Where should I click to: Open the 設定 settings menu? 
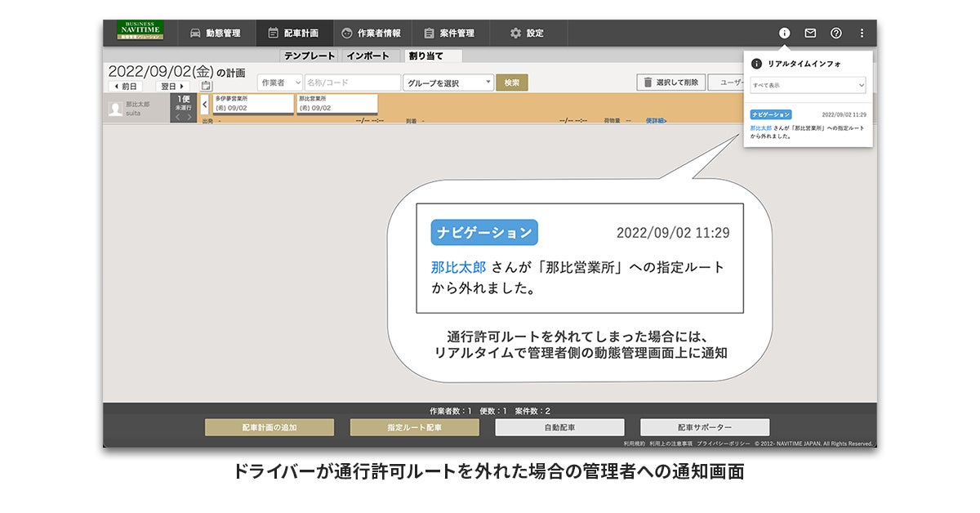pyautogui.click(x=528, y=33)
